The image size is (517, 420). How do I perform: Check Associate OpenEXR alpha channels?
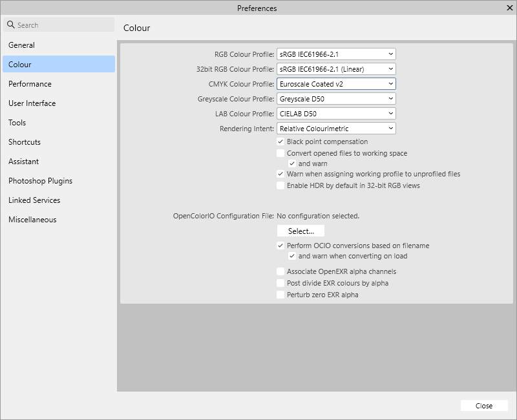280,272
